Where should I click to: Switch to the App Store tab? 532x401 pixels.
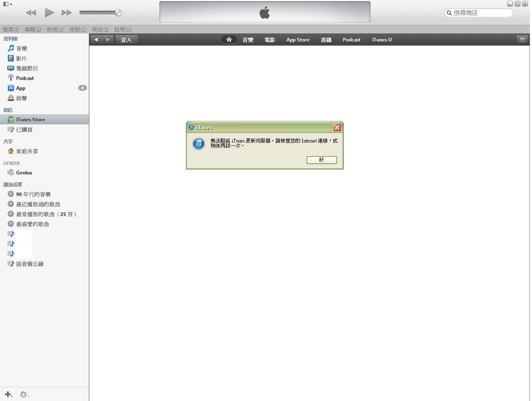(x=298, y=40)
